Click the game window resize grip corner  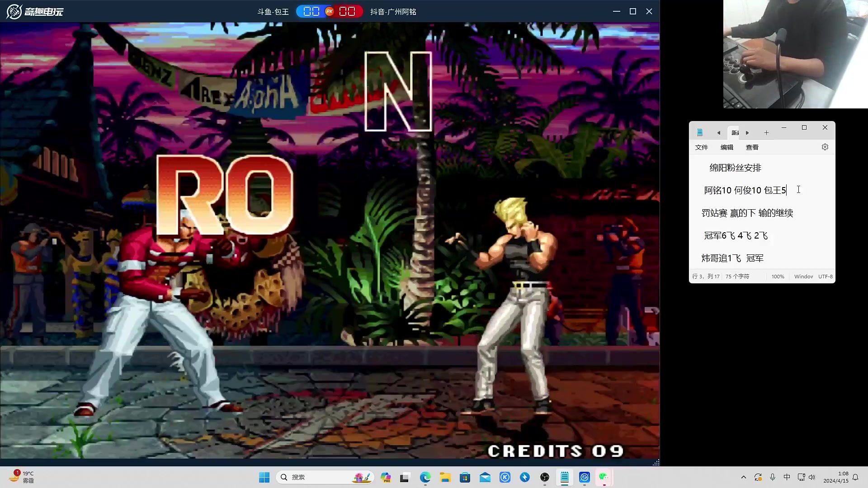click(656, 462)
